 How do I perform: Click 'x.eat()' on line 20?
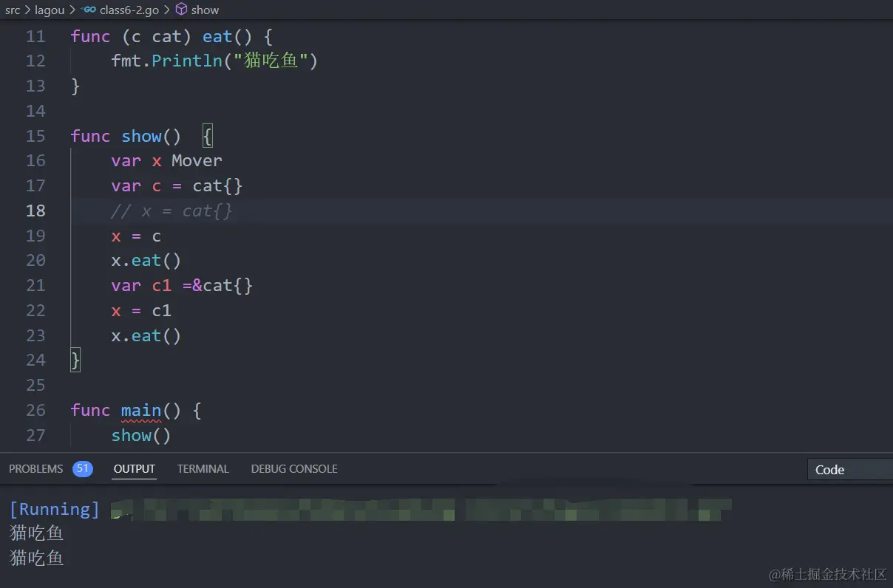146,261
